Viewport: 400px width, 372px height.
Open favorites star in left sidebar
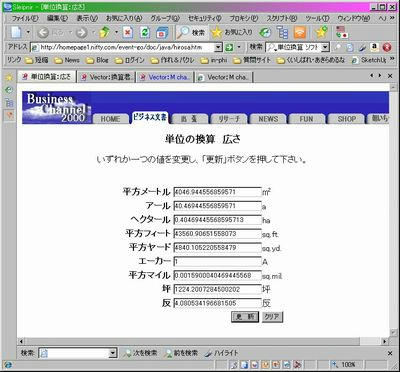(x=10, y=77)
